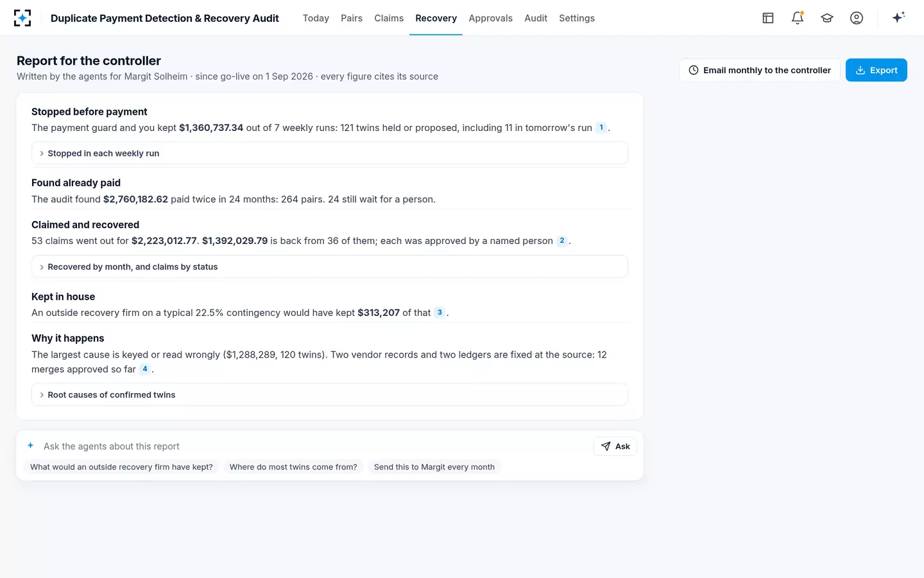Open the AI sparkle assistant icon
This screenshot has height=578, width=924.
898,18
